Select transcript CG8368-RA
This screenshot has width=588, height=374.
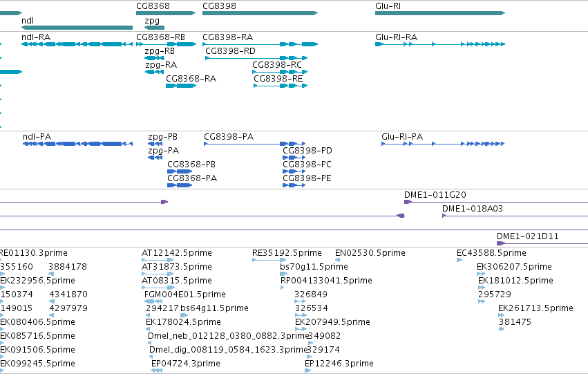point(191,79)
